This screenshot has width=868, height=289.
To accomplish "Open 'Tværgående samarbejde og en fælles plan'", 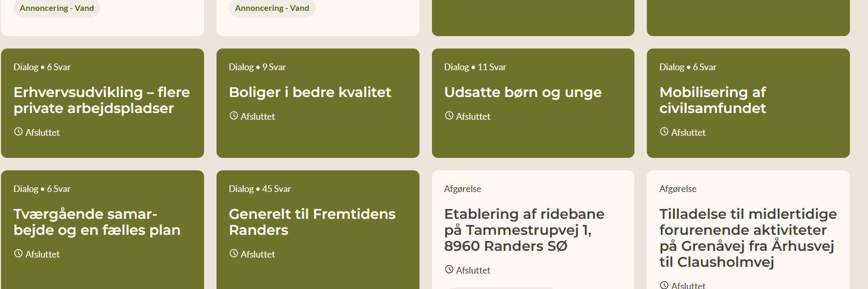I will [97, 222].
